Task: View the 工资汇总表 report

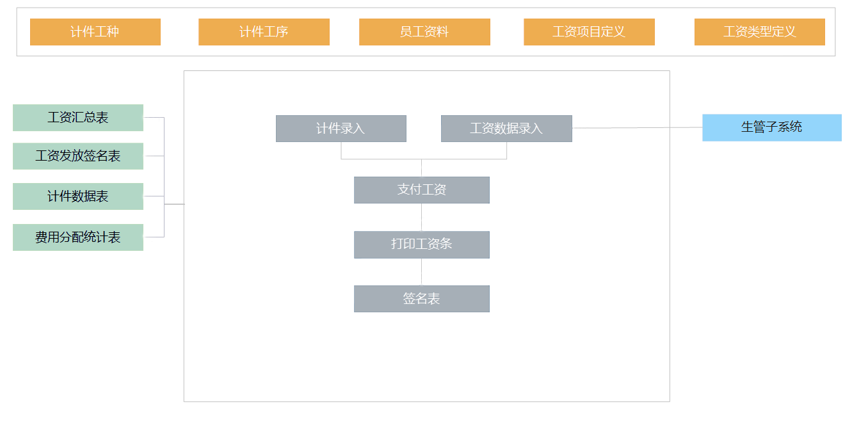Action: point(78,118)
